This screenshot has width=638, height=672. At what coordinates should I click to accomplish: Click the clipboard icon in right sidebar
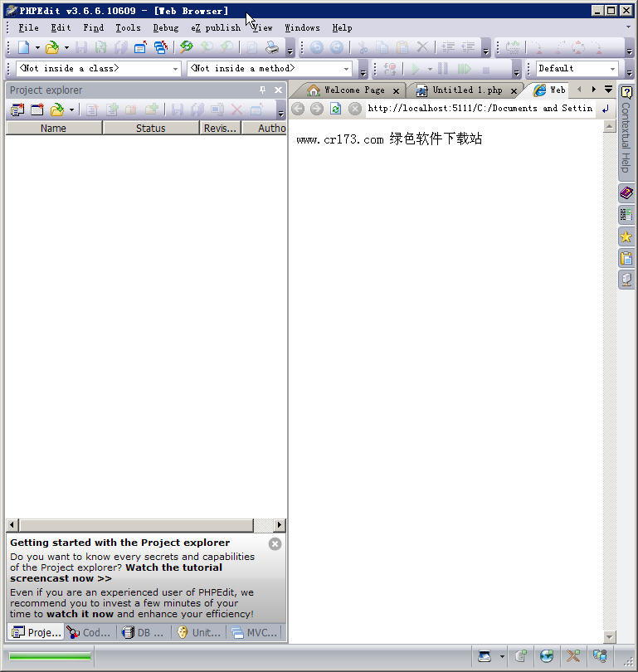point(626,258)
